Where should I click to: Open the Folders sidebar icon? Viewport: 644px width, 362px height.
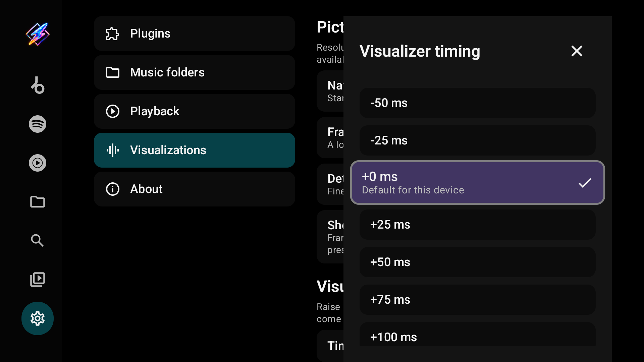[38, 202]
